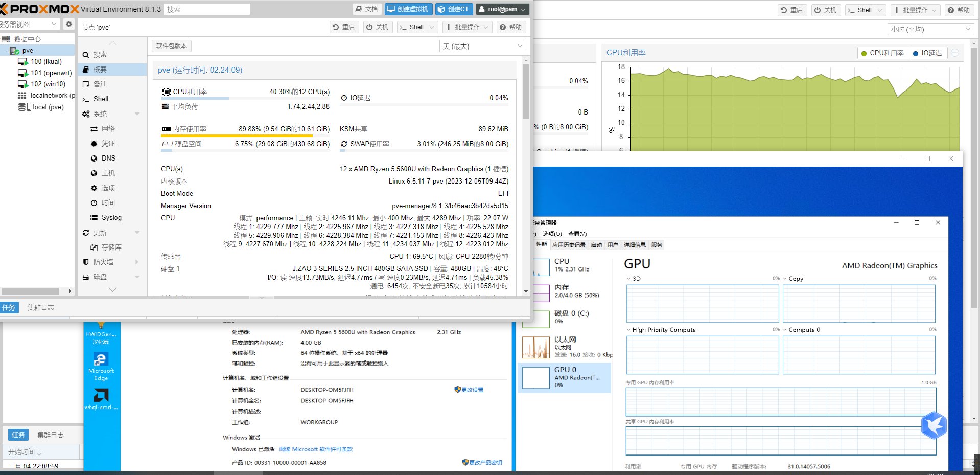
Task: Open the Microsoft Edge desktop shortcut
Action: pyautogui.click(x=101, y=367)
